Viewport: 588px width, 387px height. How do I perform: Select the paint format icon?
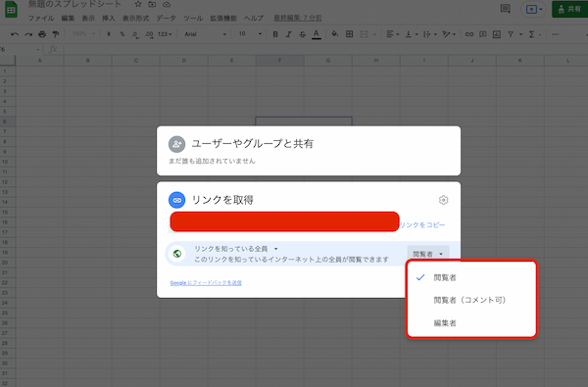(x=56, y=34)
